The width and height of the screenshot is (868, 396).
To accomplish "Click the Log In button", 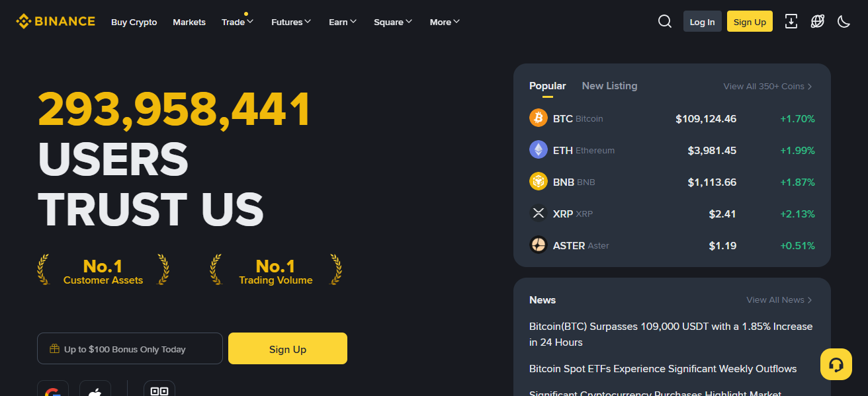I will point(702,21).
